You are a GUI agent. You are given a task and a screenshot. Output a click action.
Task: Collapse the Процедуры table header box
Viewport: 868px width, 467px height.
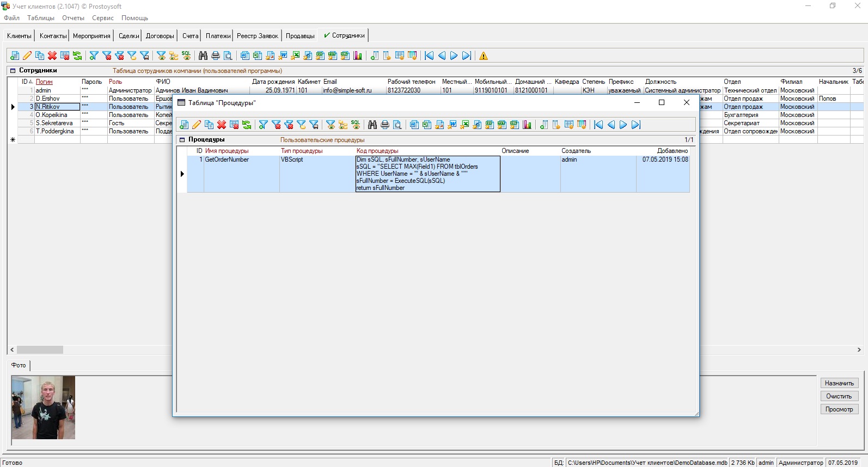[x=182, y=140]
